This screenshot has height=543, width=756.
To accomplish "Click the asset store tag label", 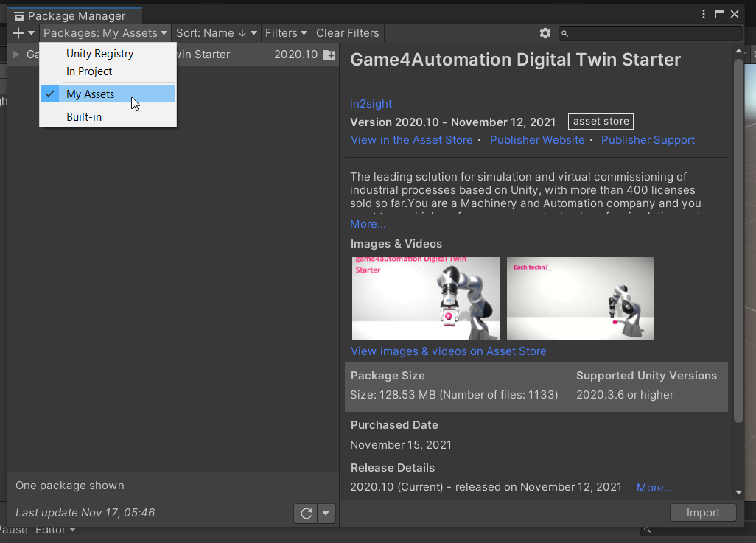I will point(601,121).
